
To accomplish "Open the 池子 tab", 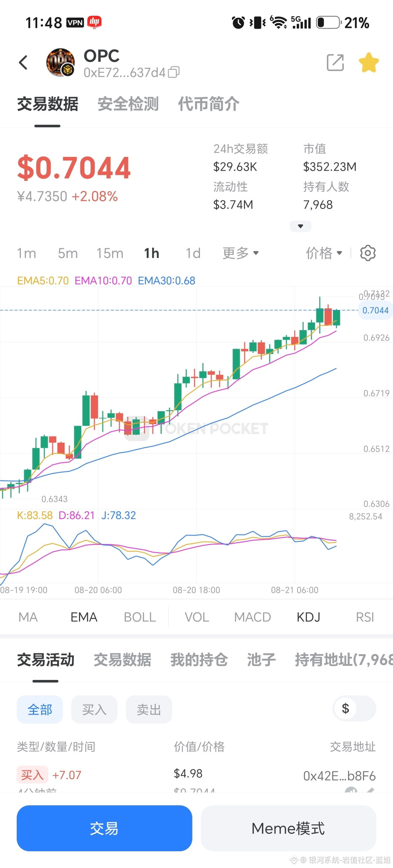I will click(261, 660).
